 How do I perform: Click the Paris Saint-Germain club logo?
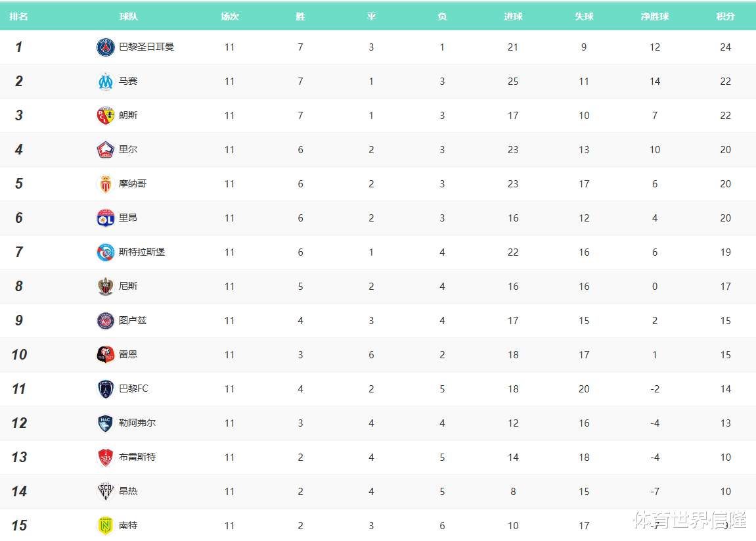click(106, 47)
